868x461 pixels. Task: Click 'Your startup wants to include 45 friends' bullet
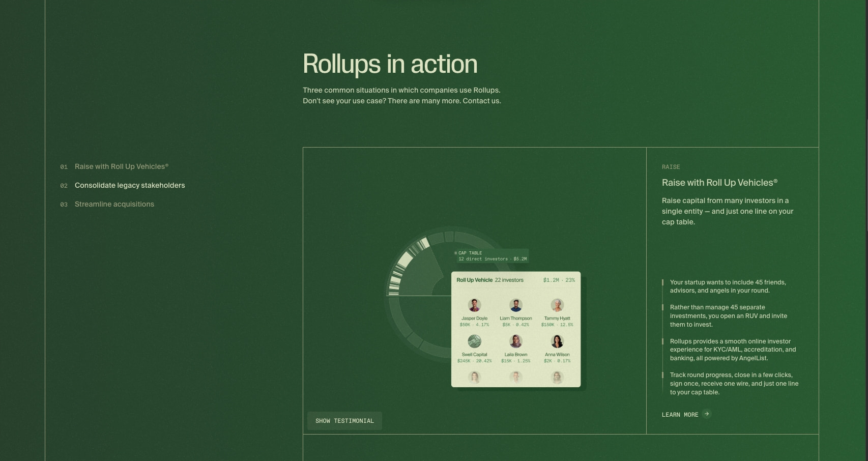tap(728, 286)
